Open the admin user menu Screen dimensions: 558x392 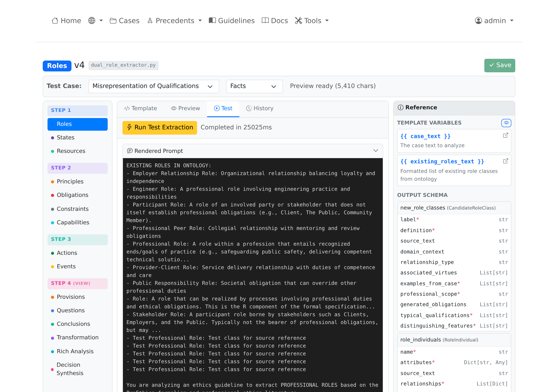[494, 21]
